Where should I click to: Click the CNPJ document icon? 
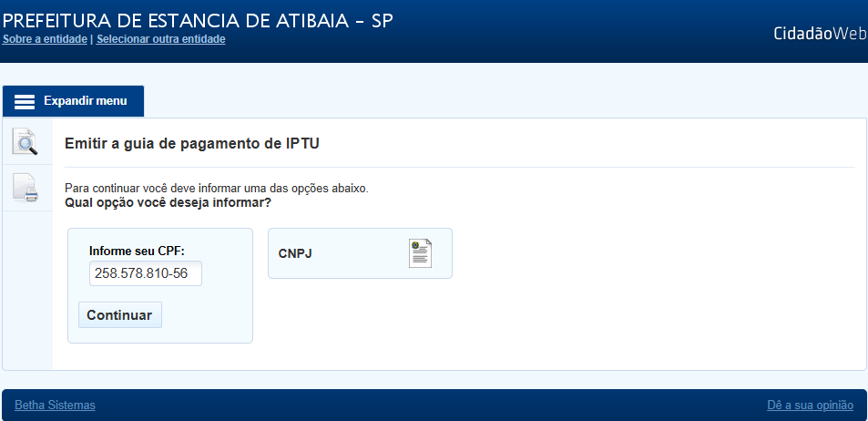tap(420, 253)
